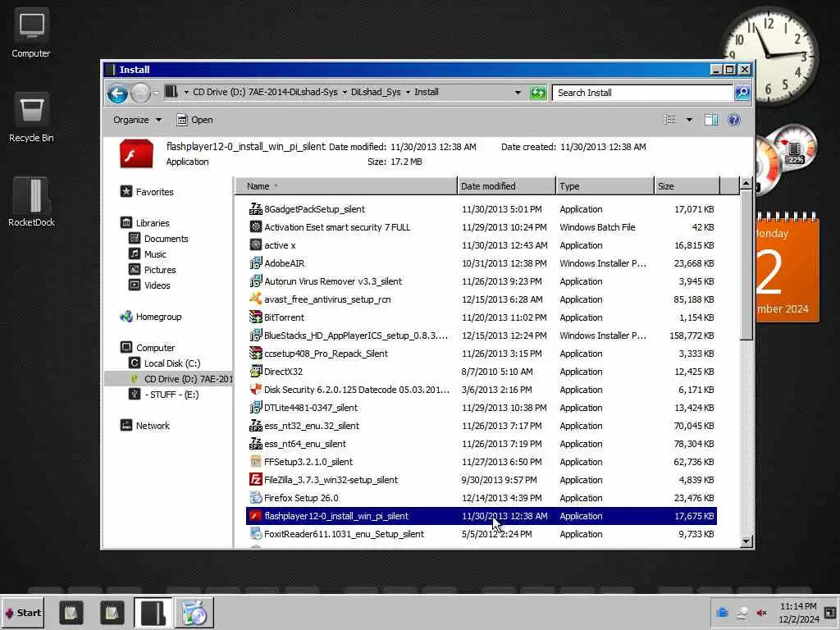Click scroll down arrow of file list

point(746,541)
